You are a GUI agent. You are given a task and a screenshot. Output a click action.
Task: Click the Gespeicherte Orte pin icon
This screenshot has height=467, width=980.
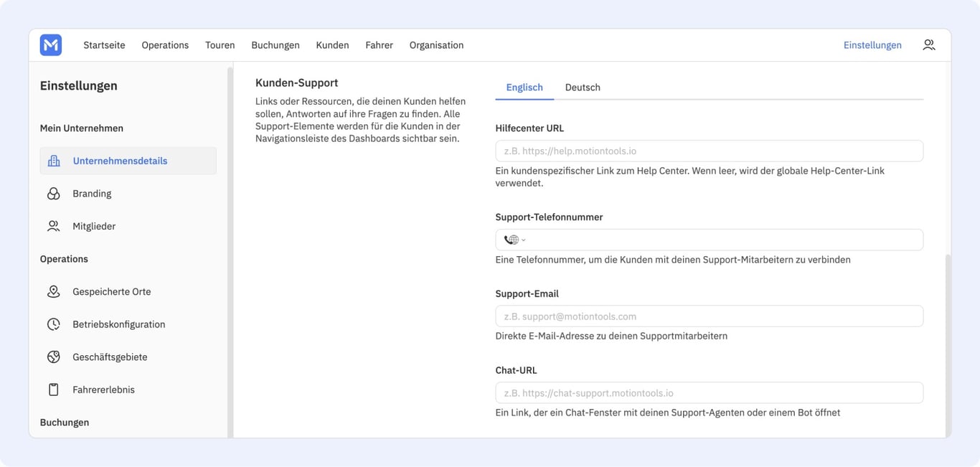tap(54, 292)
